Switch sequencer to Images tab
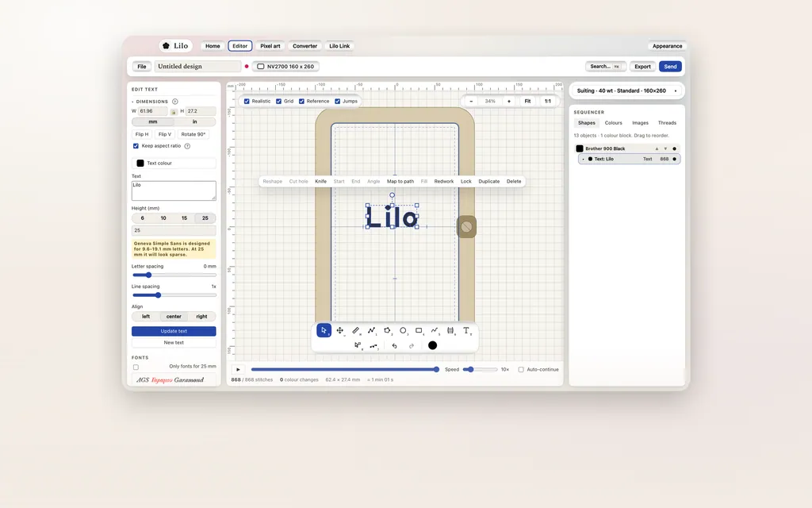Image resolution: width=812 pixels, height=508 pixels. point(640,123)
